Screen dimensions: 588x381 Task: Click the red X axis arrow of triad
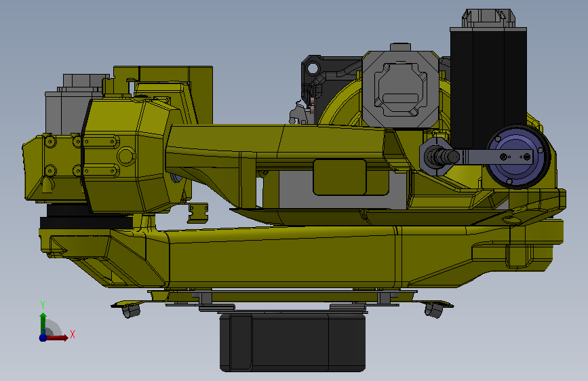click(56, 338)
